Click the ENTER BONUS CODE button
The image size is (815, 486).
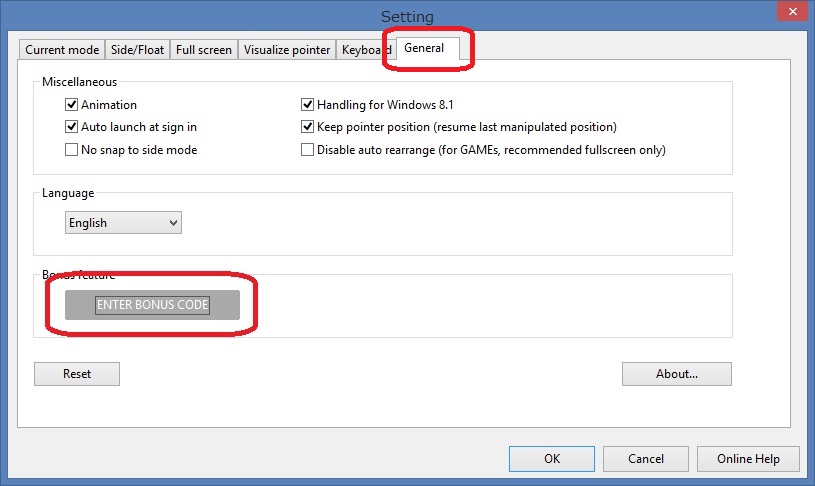[x=152, y=305]
